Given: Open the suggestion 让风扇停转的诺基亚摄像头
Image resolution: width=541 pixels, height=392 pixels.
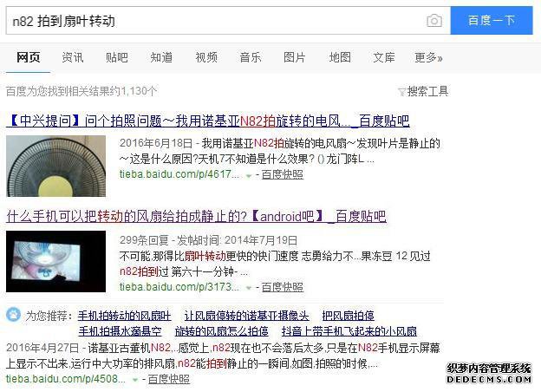Looking at the screenshot, I should click(247, 316).
